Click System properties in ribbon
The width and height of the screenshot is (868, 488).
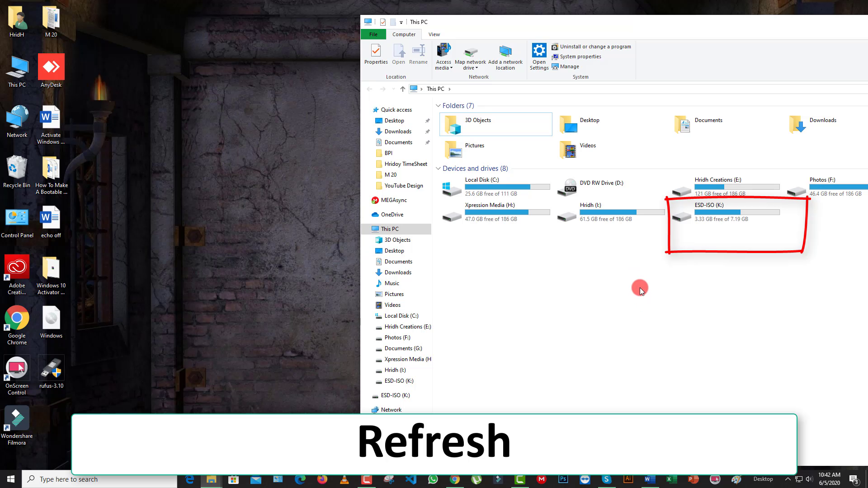click(x=580, y=56)
